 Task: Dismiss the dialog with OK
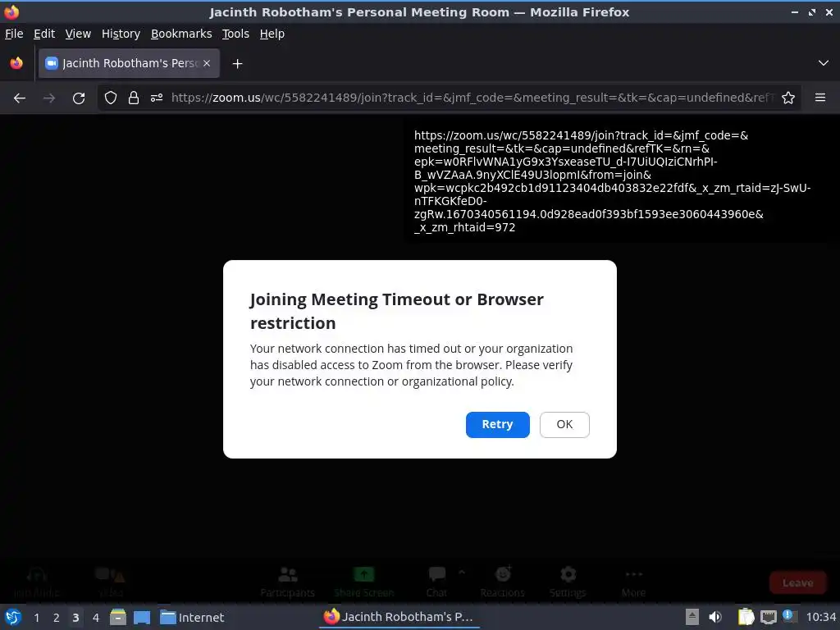click(x=564, y=424)
